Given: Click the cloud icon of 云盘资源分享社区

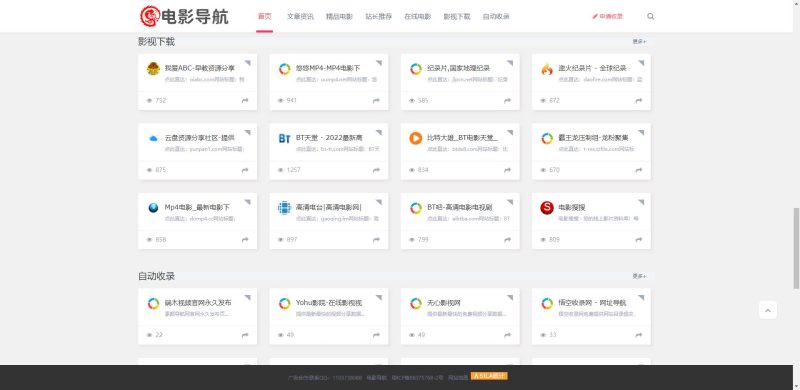Looking at the screenshot, I should tap(153, 138).
